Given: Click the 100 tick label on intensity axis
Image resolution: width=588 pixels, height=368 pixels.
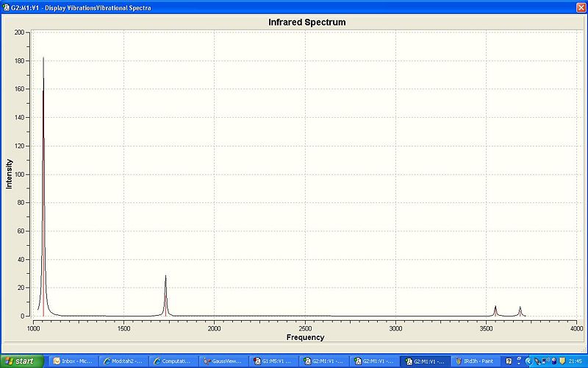Looking at the screenshot, I should pyautogui.click(x=19, y=174).
